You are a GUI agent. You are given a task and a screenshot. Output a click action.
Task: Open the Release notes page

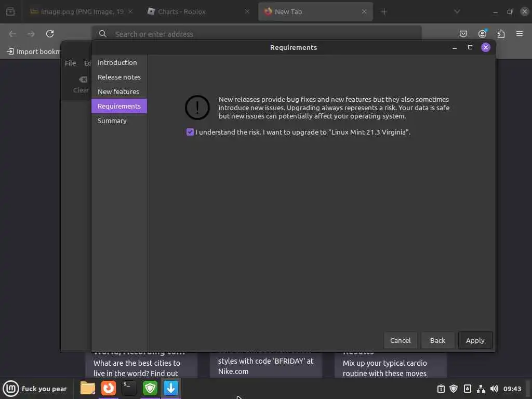click(119, 77)
